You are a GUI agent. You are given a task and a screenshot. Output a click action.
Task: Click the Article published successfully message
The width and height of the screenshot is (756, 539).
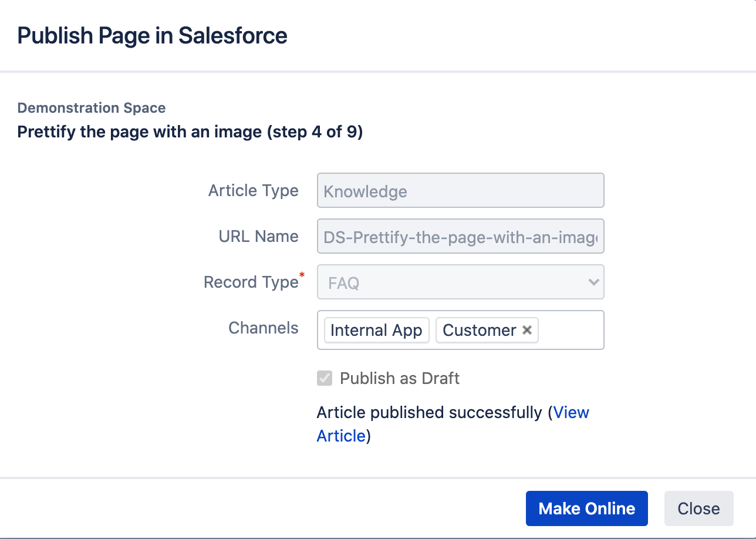428,413
